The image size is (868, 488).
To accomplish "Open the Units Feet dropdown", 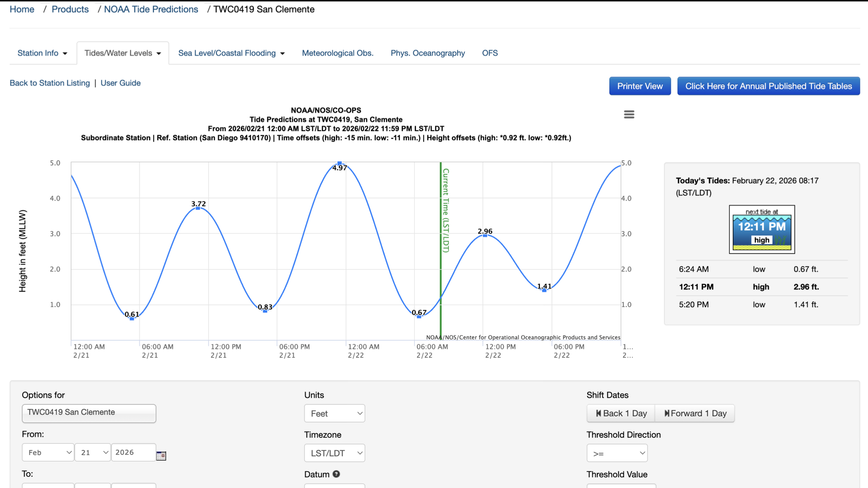I will pyautogui.click(x=335, y=413).
